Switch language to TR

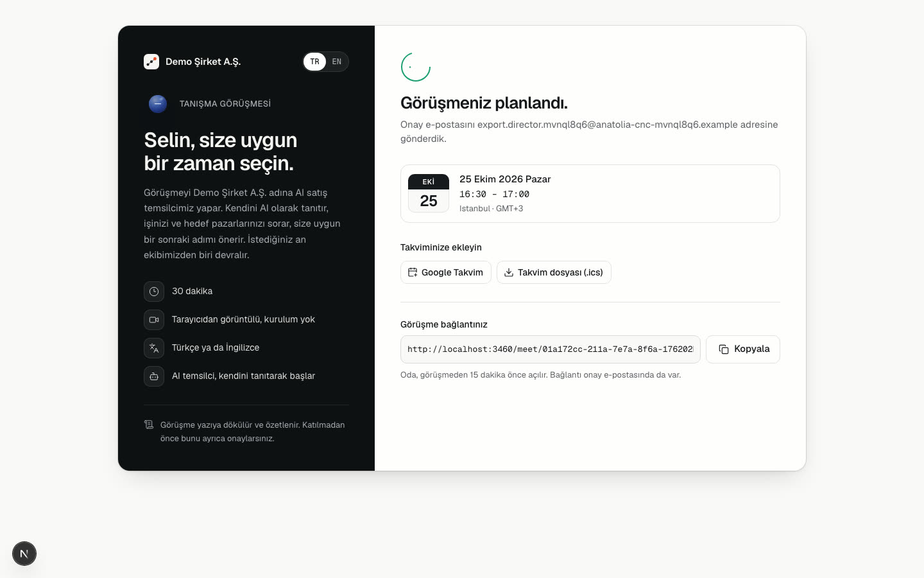pos(314,62)
